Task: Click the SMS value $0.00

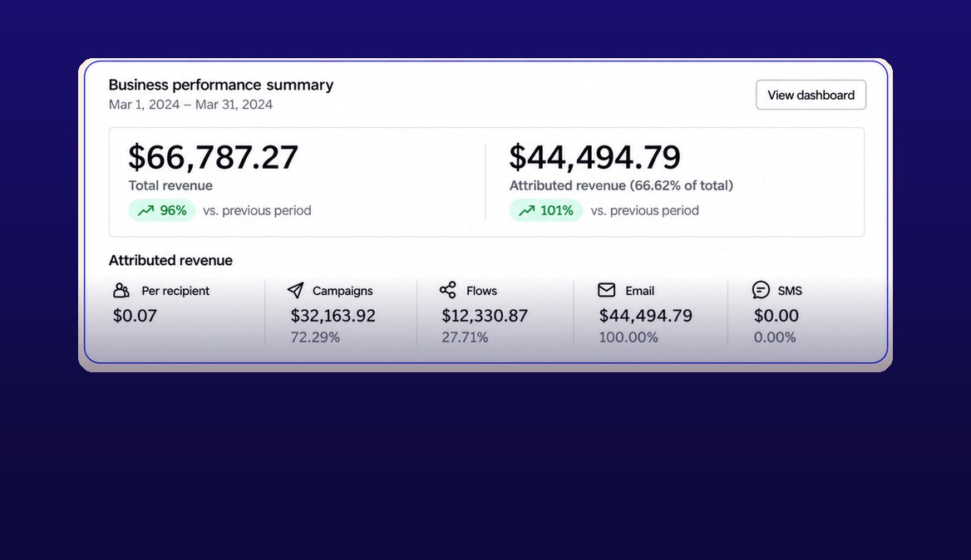Action: point(776,316)
